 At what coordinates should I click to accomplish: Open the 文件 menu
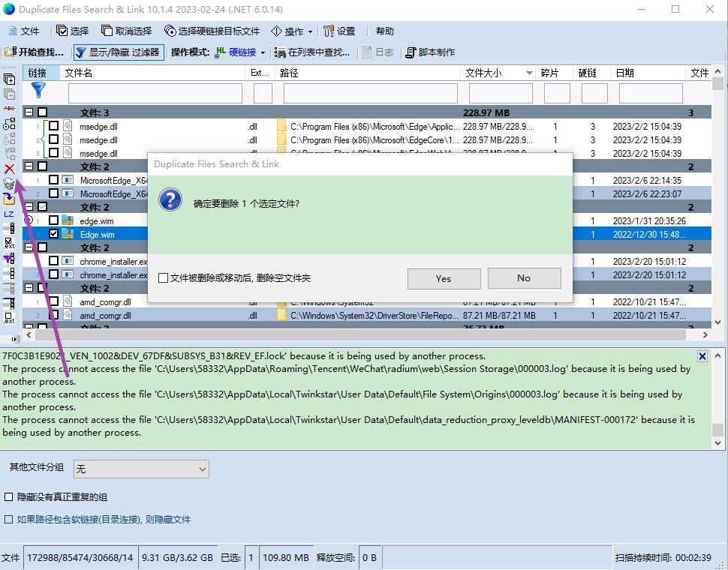pos(24,31)
